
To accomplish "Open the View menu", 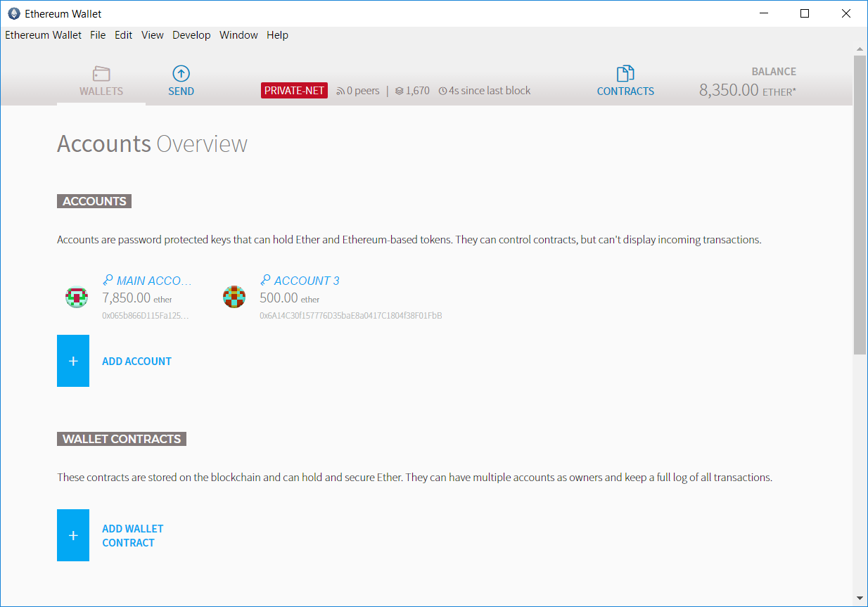I will pos(152,35).
